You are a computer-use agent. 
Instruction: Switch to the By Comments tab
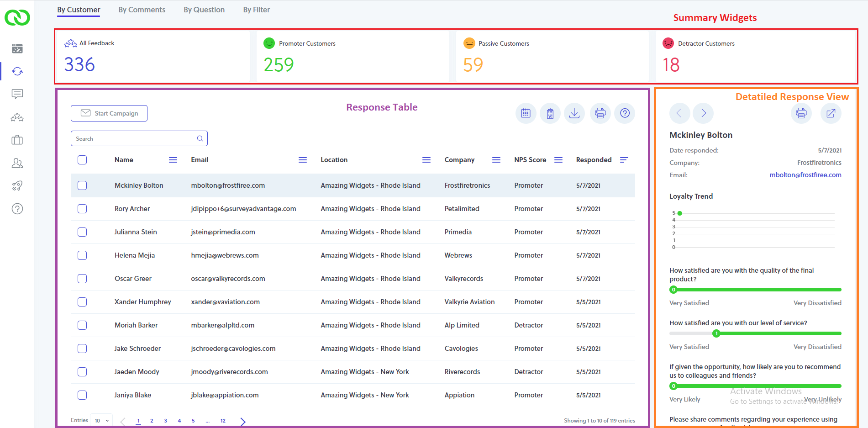point(142,10)
